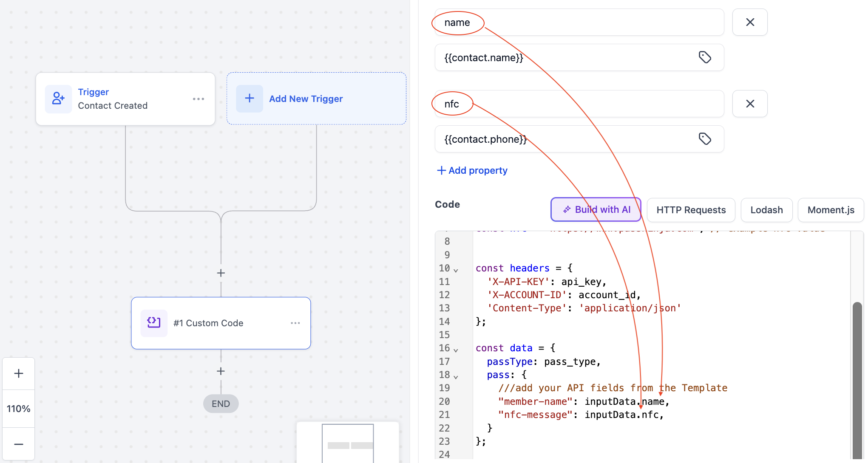The height and width of the screenshot is (463, 868).
Task: Click the Lodash snippet tab
Action: (x=766, y=210)
